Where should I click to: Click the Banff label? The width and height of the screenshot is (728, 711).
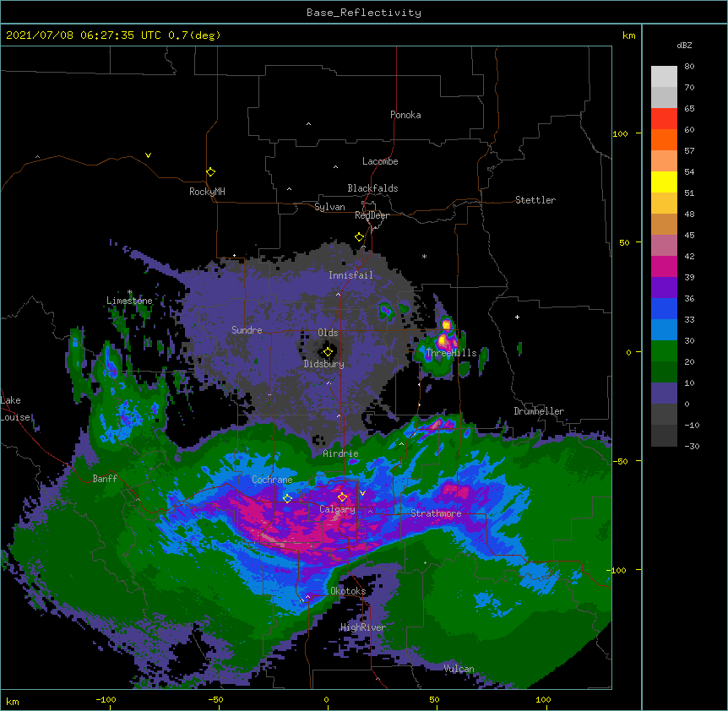tap(105, 479)
